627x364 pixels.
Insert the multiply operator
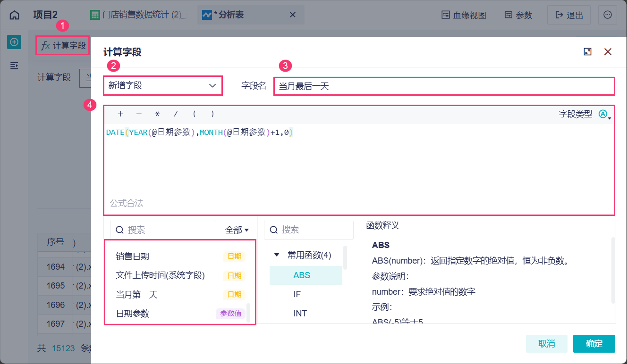[157, 114]
